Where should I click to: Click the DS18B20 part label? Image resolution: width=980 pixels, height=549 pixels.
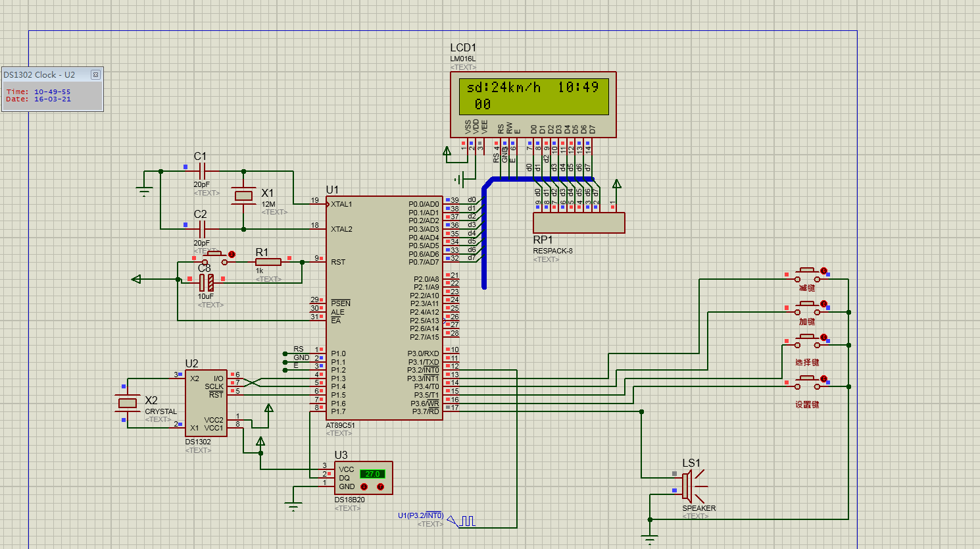[x=349, y=500]
